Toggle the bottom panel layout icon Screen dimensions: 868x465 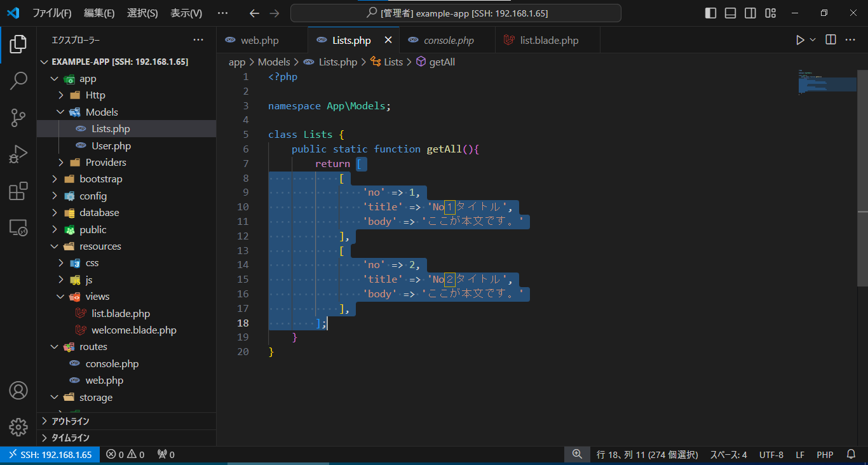pyautogui.click(x=731, y=13)
